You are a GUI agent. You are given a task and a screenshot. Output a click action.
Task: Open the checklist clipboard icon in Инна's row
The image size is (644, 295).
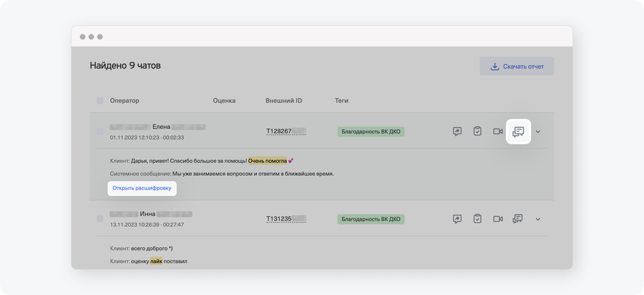pyautogui.click(x=477, y=219)
